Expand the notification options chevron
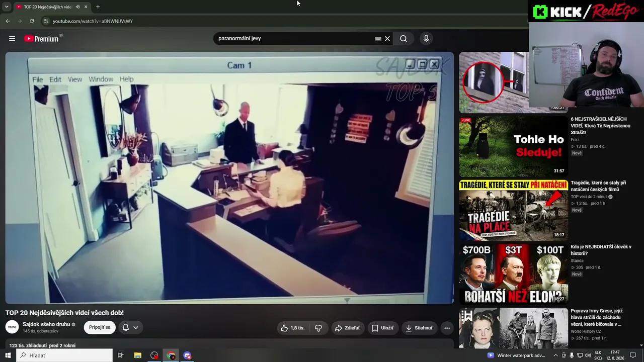Image resolution: width=644 pixels, height=362 pixels. 136,327
